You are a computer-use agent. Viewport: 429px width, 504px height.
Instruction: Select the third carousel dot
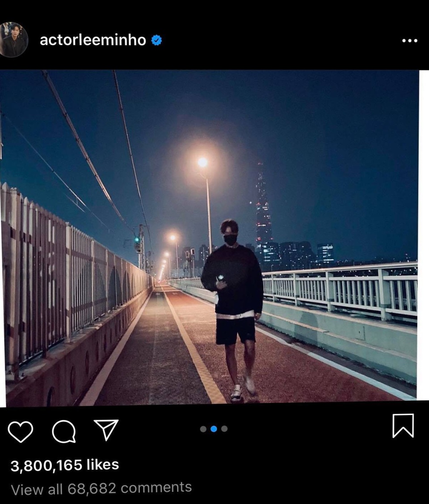point(223,428)
